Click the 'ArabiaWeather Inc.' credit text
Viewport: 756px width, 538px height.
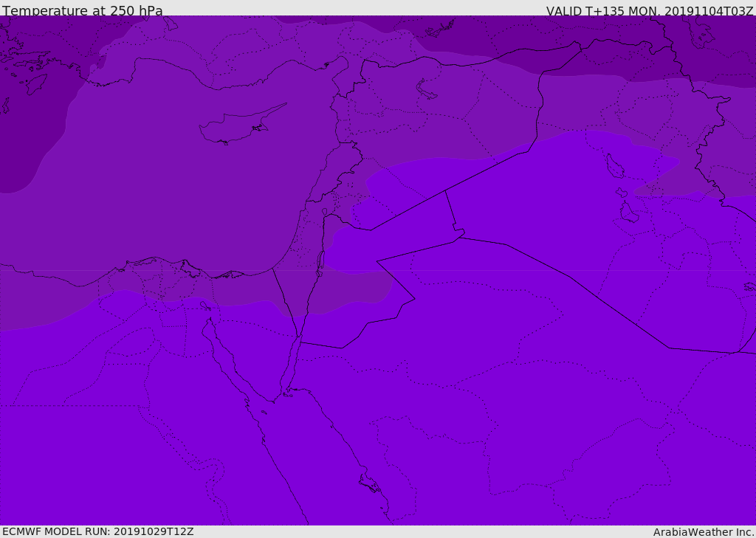[704, 532]
